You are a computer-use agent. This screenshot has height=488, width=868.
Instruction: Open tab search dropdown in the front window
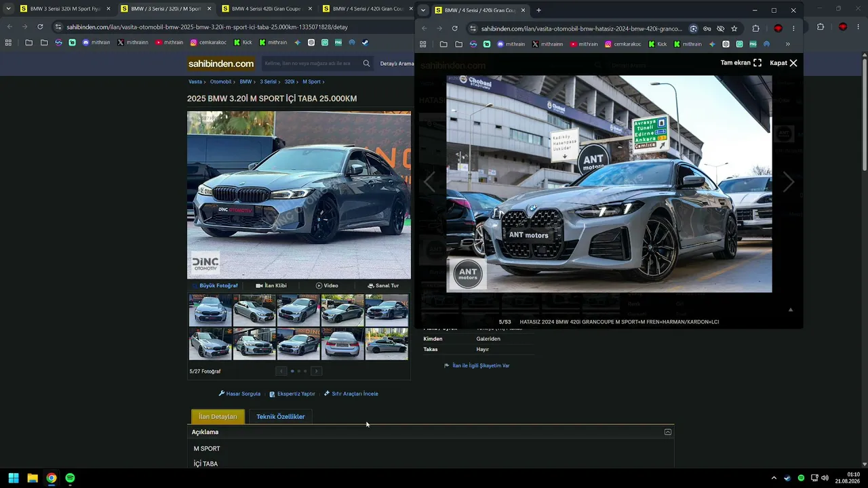tap(423, 10)
